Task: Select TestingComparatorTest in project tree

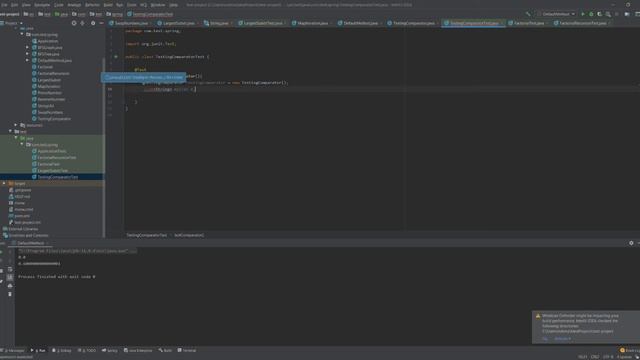Action: (58, 177)
